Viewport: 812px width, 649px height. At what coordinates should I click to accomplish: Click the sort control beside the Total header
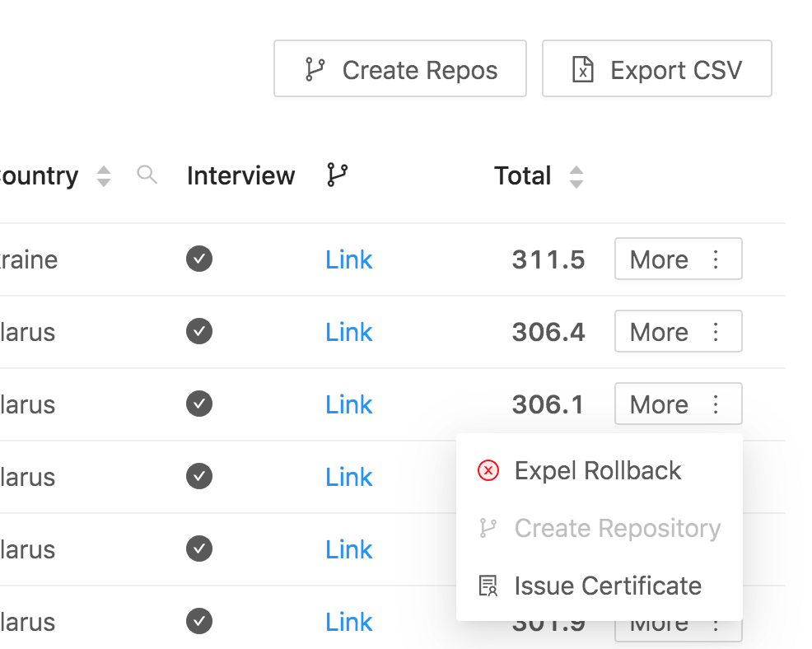pyautogui.click(x=576, y=175)
